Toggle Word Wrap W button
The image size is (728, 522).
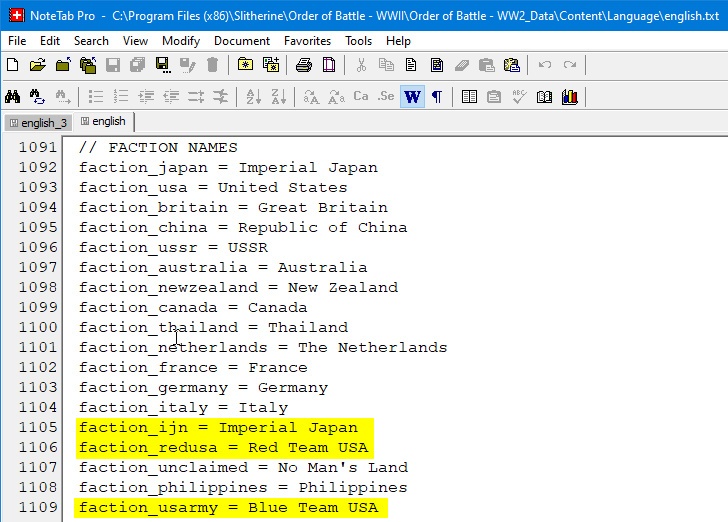[412, 97]
